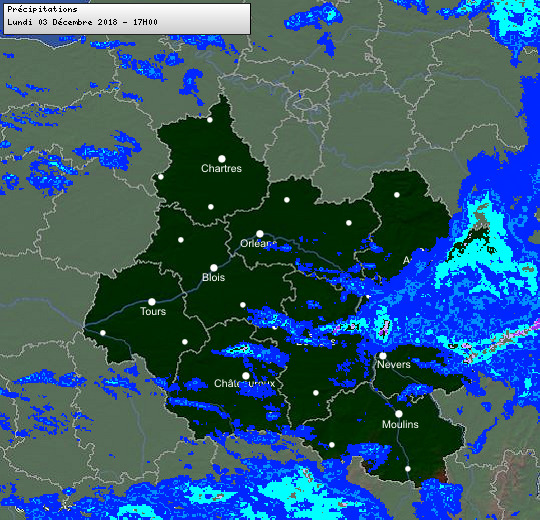The width and height of the screenshot is (540, 520).
Task: Click the Nevers city label
Action: click(394, 364)
